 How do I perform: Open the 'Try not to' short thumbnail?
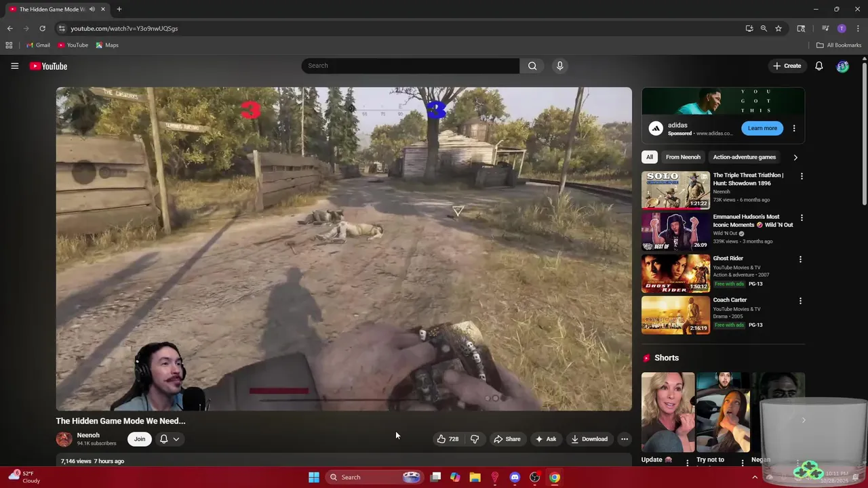(x=723, y=412)
